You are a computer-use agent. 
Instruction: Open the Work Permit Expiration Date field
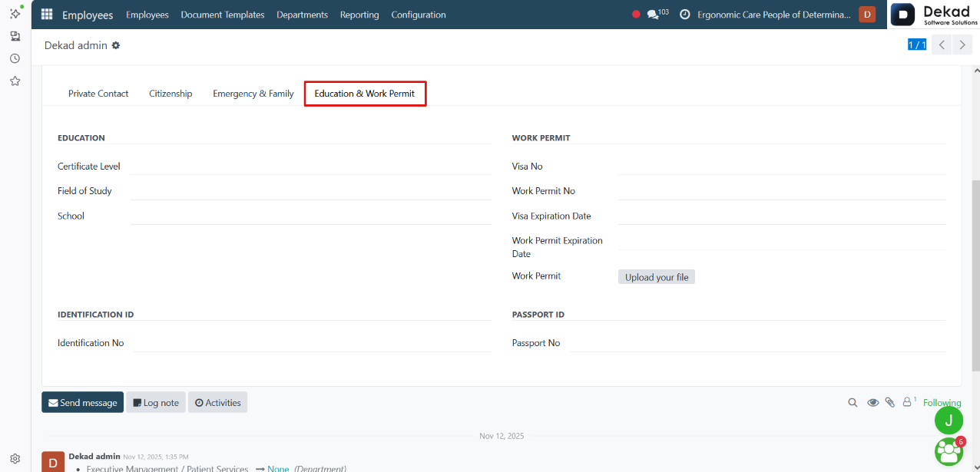782,241
